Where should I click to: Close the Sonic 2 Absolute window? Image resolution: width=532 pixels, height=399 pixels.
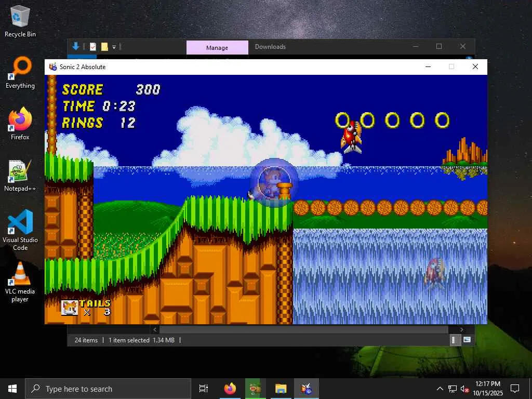click(x=475, y=66)
